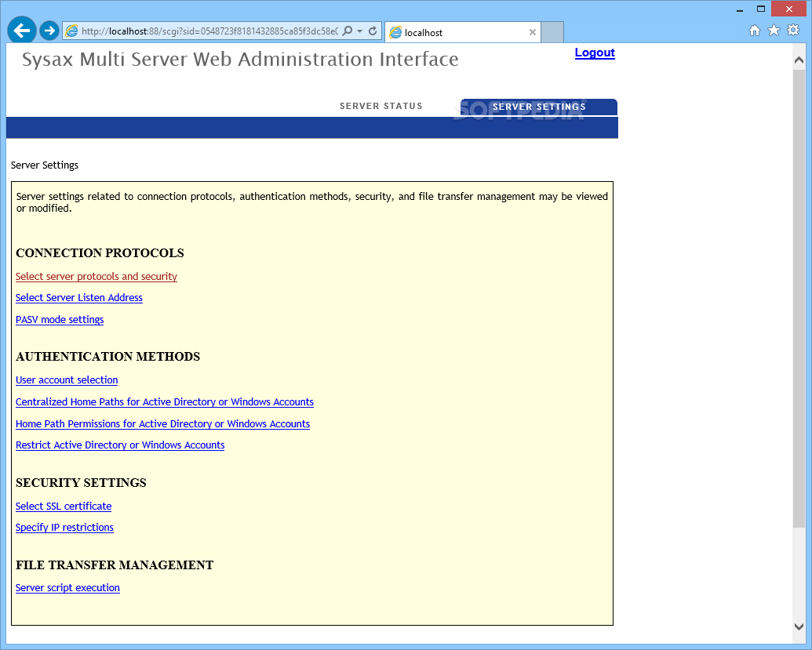812x650 pixels.
Task: Open User account selection link
Action: 67,379
